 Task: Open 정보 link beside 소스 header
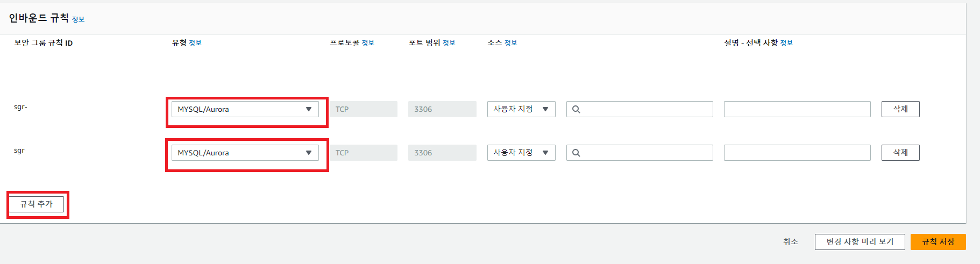tap(510, 43)
